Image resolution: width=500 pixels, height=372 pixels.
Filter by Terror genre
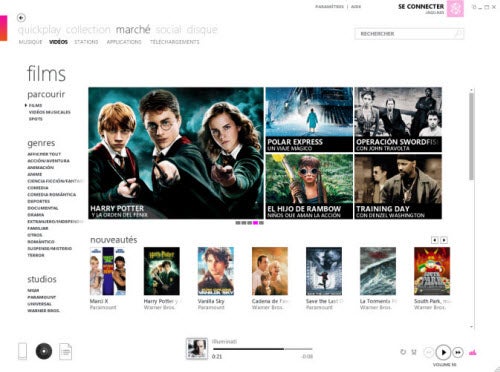pyautogui.click(x=36, y=255)
